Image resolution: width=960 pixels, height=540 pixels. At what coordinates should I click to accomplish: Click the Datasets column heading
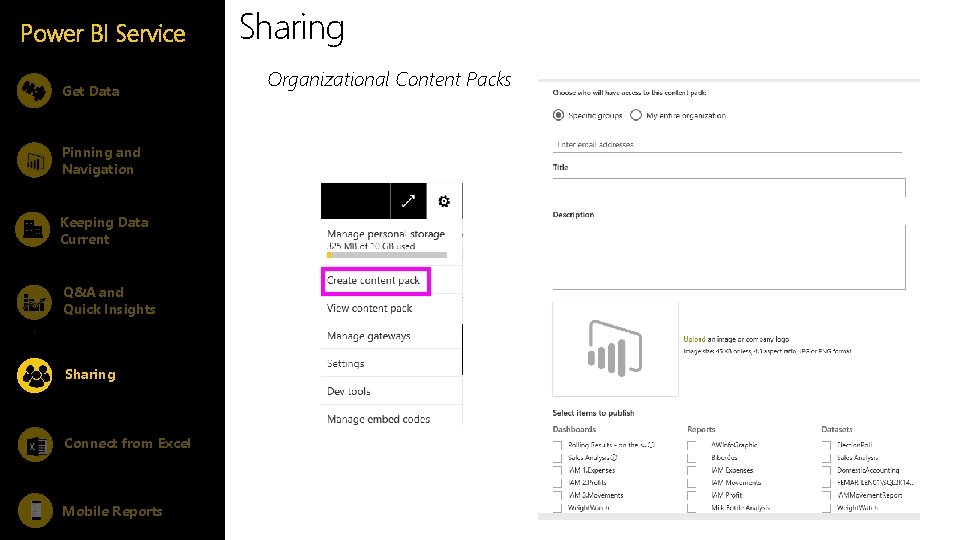click(837, 429)
